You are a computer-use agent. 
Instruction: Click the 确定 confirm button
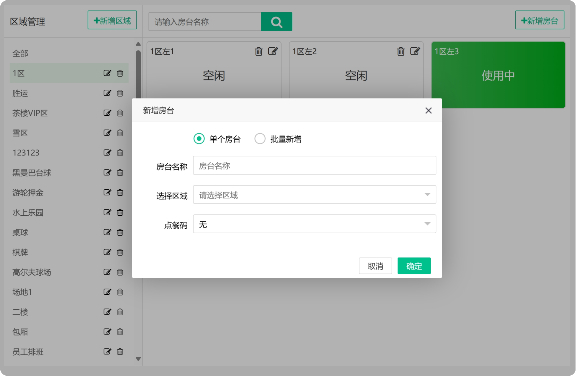click(x=414, y=266)
